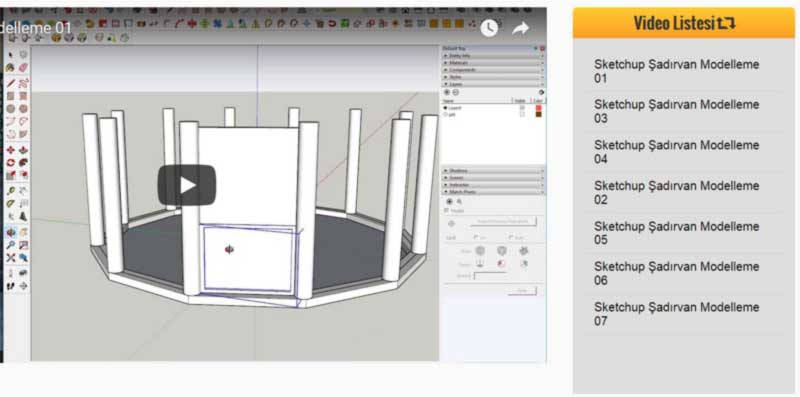The image size is (800, 397).
Task: Select the Scale tool
Action: 10,175
